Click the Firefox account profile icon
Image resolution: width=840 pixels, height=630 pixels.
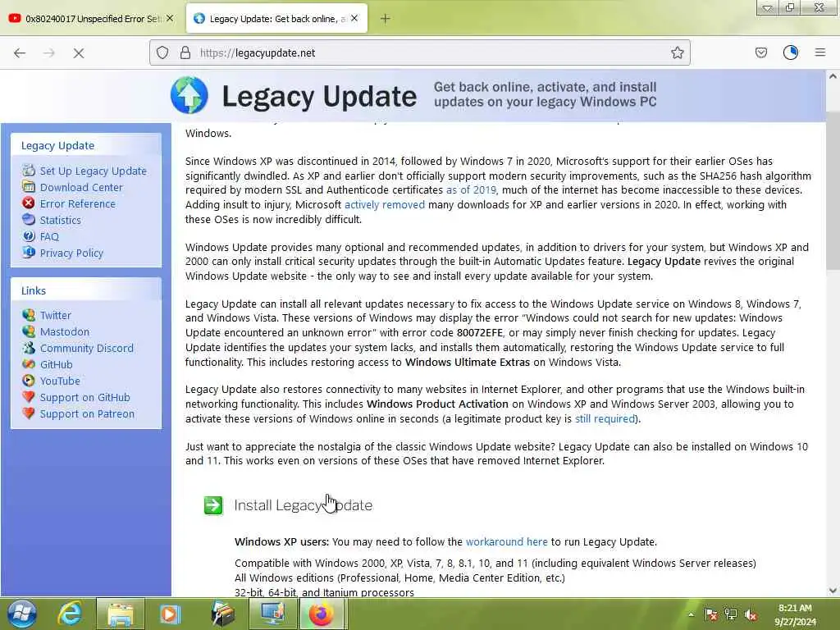[790, 52]
